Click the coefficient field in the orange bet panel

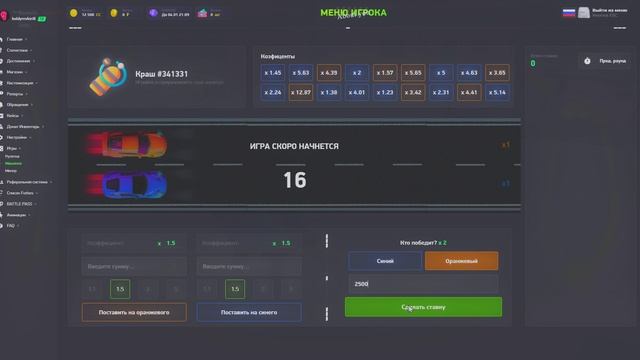(134, 243)
